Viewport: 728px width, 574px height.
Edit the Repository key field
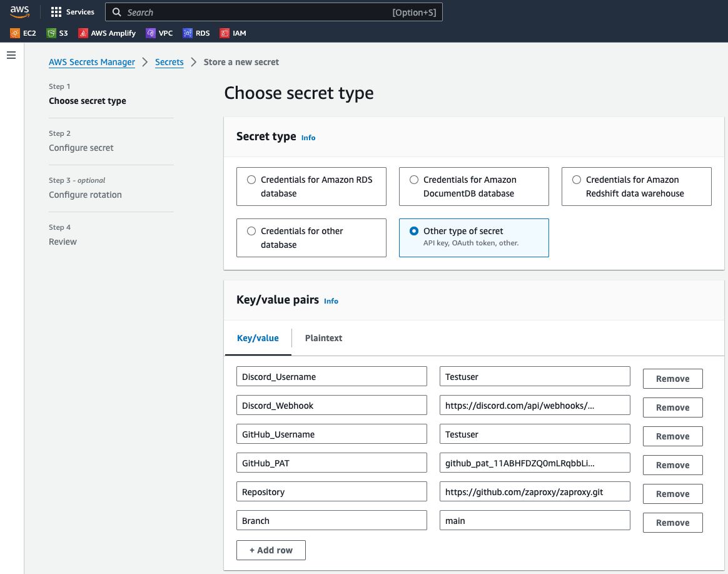tap(331, 492)
